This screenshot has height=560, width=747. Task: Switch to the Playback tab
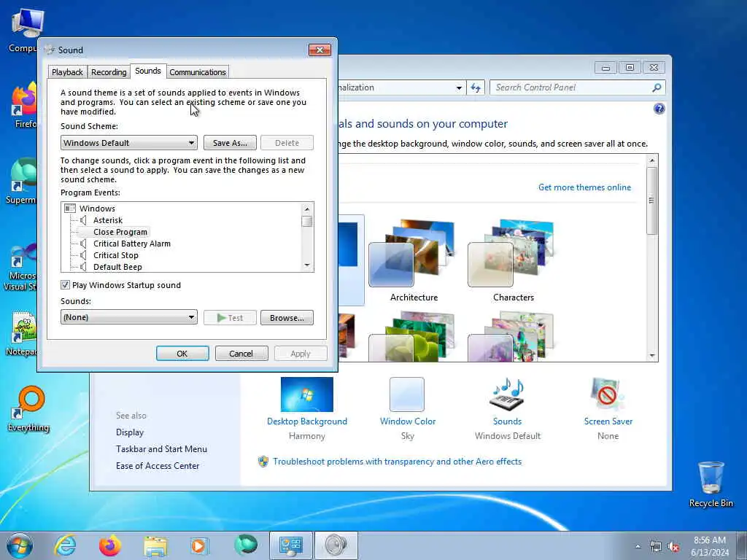tap(67, 72)
